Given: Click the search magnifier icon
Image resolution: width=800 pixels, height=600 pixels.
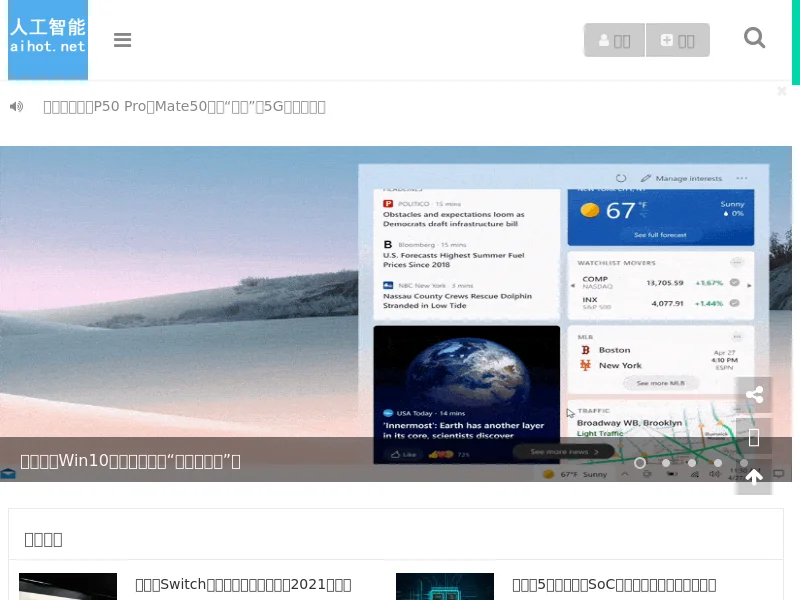Looking at the screenshot, I should point(755,38).
